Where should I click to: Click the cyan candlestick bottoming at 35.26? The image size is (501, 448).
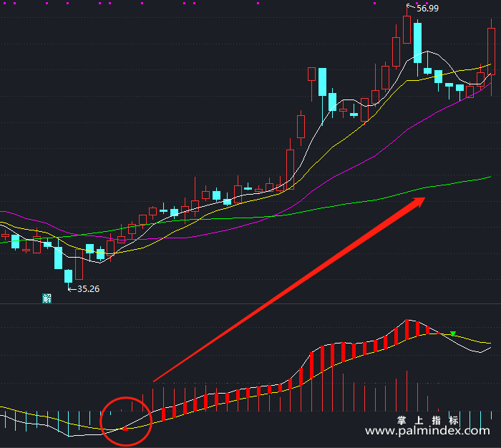[x=69, y=277]
